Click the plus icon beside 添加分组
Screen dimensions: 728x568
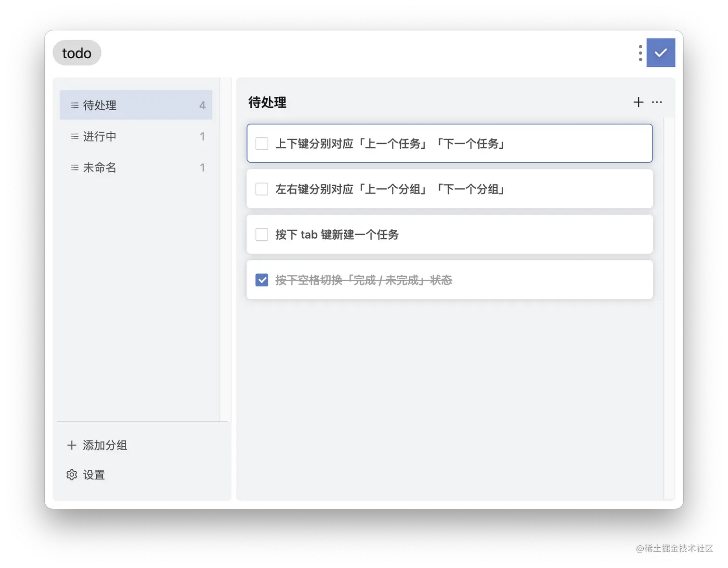click(x=72, y=445)
